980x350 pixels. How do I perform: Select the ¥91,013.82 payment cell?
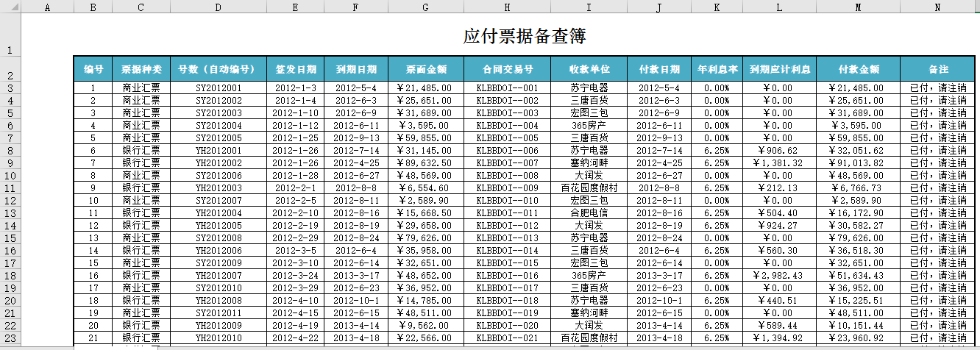click(x=858, y=162)
